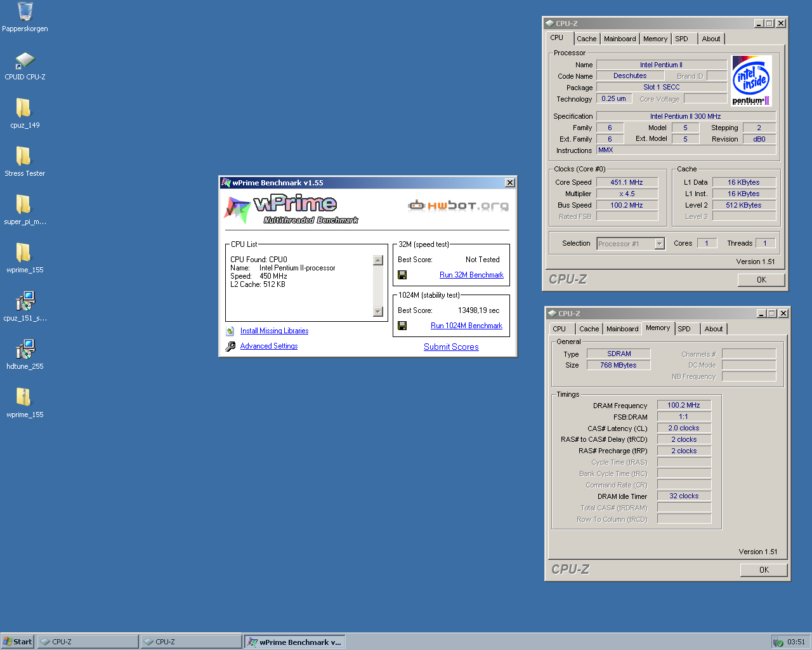The width and height of the screenshot is (812, 650).
Task: Open About tab in upper CPU-Z window
Action: pyautogui.click(x=711, y=39)
